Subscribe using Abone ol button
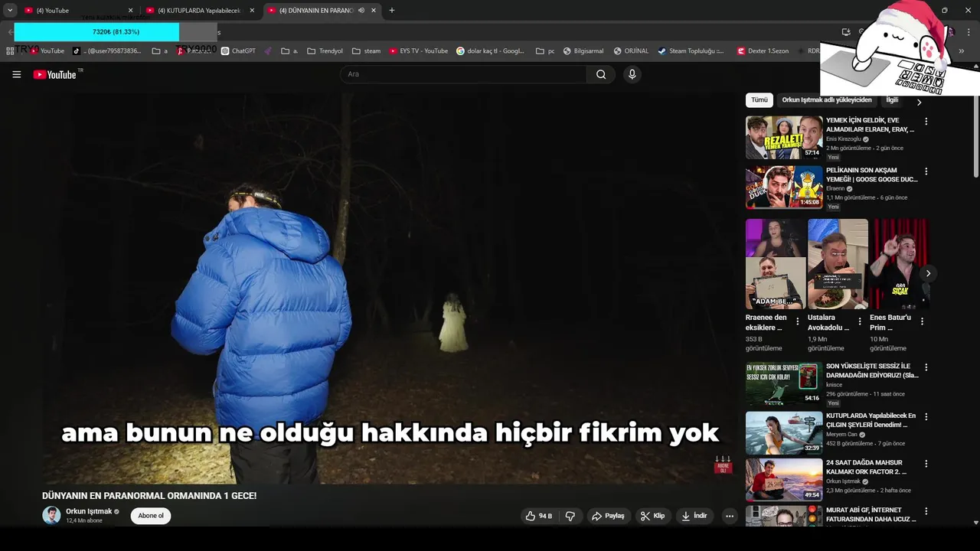Viewport: 980px width, 551px height. (151, 516)
